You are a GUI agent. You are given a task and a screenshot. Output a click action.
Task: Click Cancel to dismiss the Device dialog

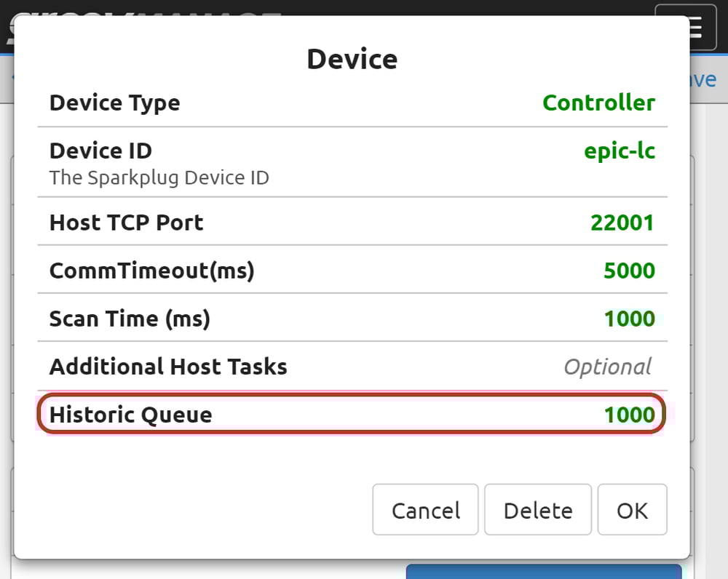tap(425, 510)
